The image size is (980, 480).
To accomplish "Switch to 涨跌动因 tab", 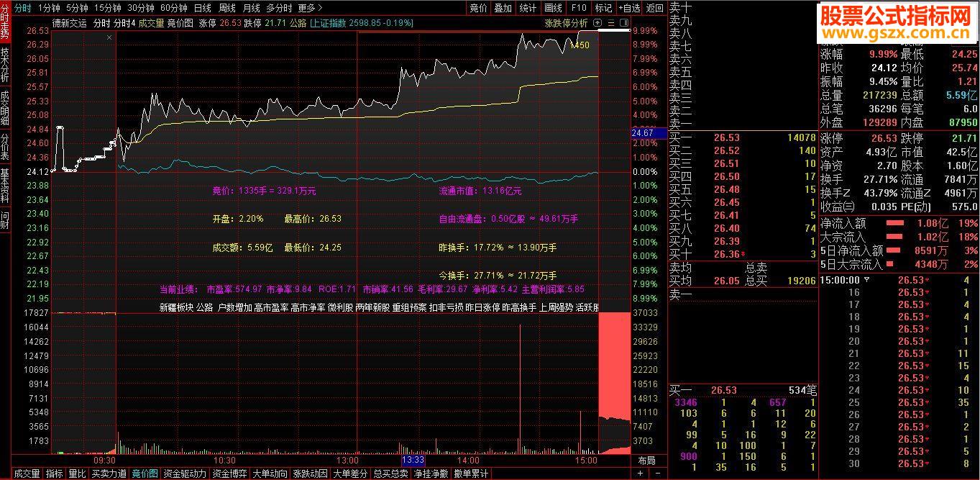I will pos(311,474).
